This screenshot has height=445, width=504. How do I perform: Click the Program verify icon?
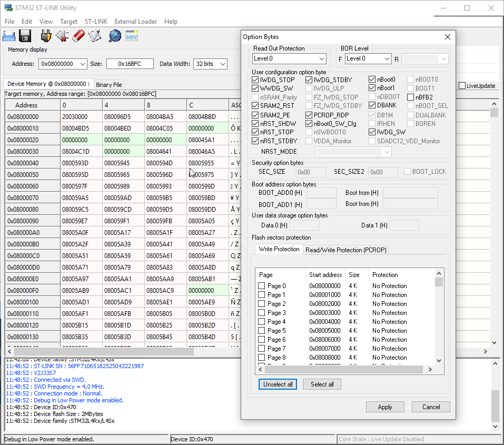(95, 36)
